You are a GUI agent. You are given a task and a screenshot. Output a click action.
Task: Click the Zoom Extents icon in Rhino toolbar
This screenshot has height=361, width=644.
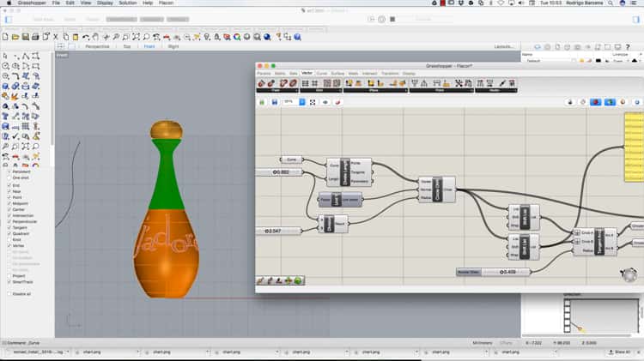pyautogui.click(x=136, y=37)
